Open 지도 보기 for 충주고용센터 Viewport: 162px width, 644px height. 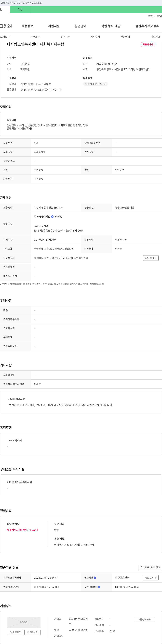[x=151, y=578]
